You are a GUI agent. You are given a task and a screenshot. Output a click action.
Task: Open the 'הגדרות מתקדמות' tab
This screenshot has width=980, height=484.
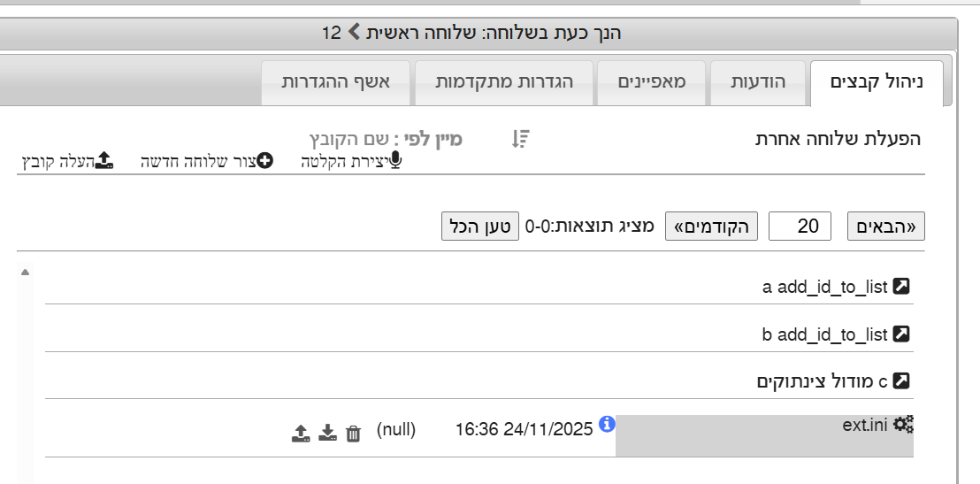[x=504, y=82]
